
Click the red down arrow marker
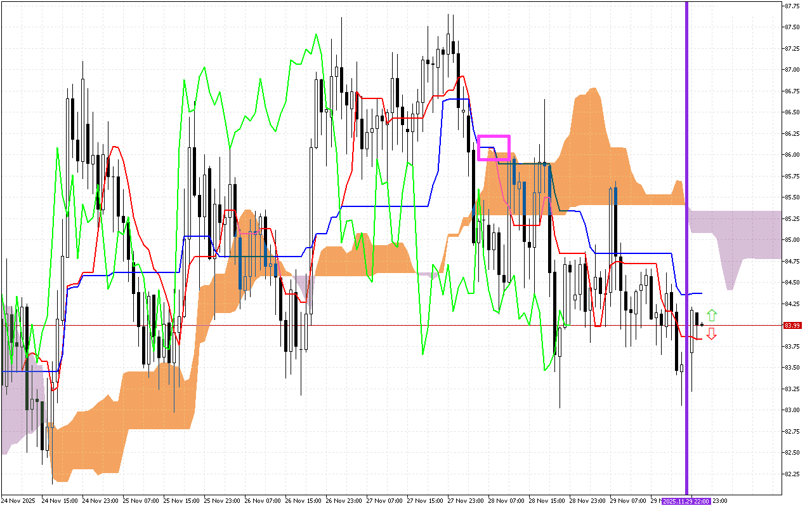coord(712,333)
